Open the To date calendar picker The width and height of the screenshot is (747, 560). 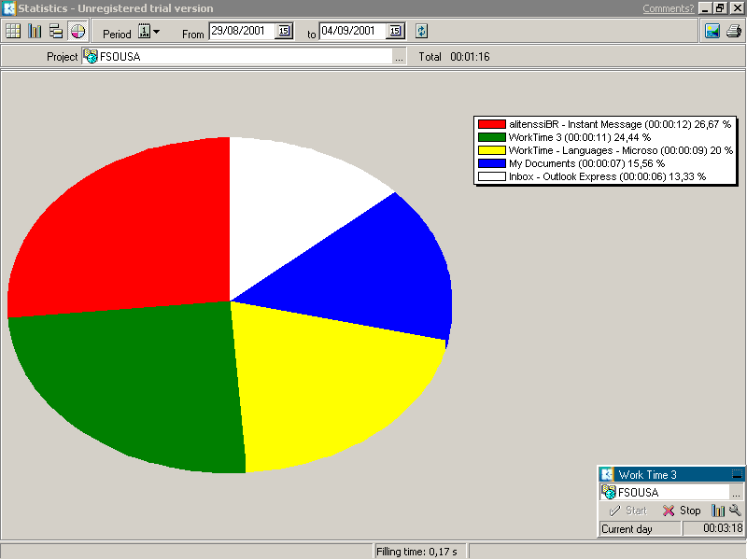pyautogui.click(x=395, y=31)
